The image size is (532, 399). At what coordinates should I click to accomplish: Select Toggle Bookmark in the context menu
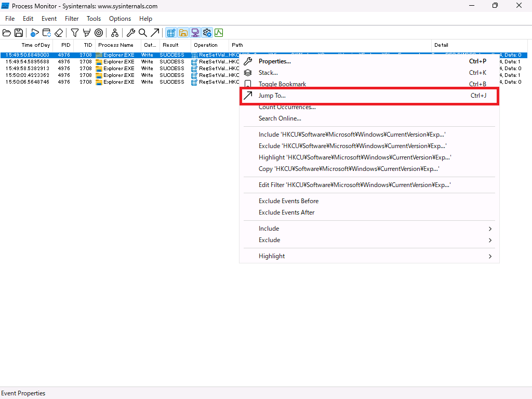pyautogui.click(x=369, y=84)
